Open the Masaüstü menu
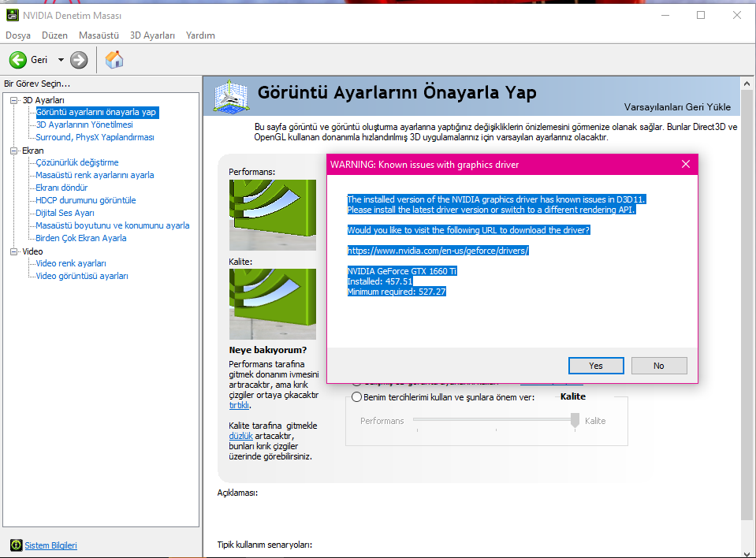 99,35
